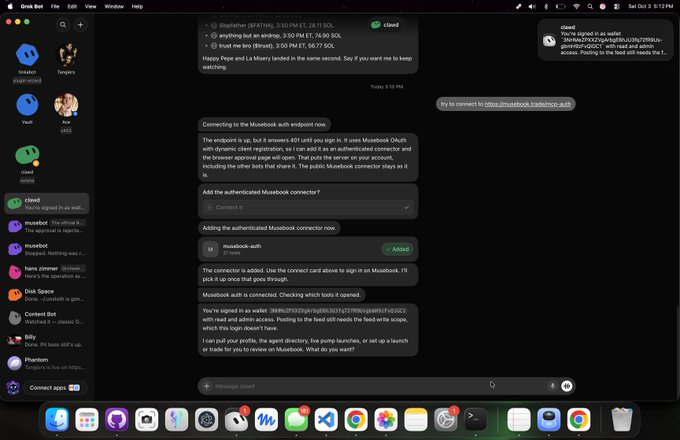Open the Disk Space conversation
This screenshot has height=440, width=680.
pyautogui.click(x=46, y=295)
